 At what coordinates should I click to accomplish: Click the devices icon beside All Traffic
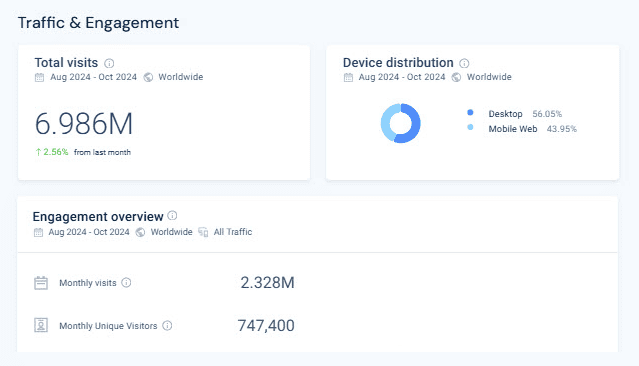click(203, 232)
